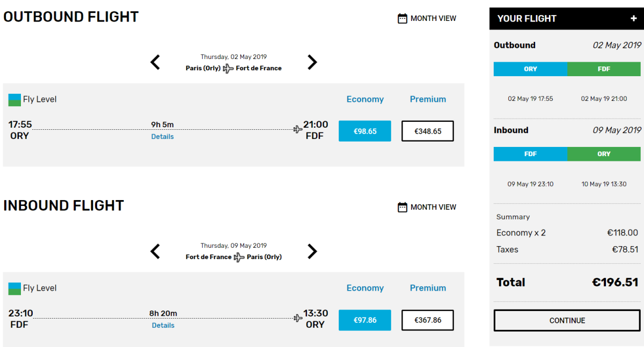Select inbound Economy fare €97.86
Screen dimensions: 644x347
coord(365,320)
